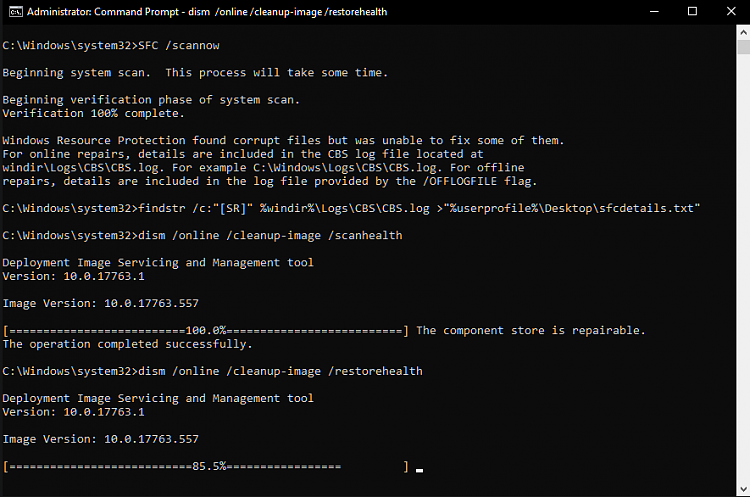
Task: Click the dism /scanhealth command line
Action: click(x=202, y=235)
